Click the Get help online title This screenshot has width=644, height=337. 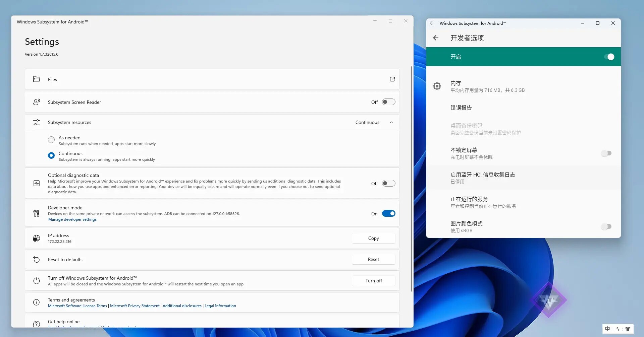pos(64,322)
